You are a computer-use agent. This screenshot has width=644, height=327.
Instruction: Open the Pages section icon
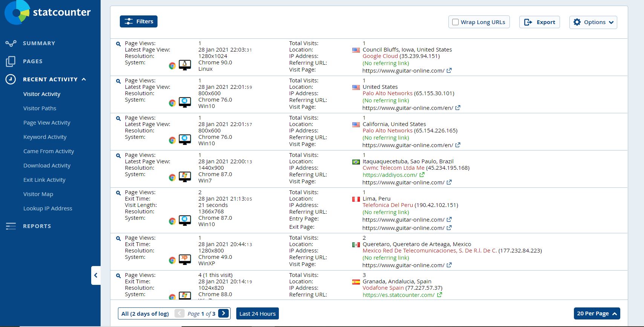click(x=11, y=61)
